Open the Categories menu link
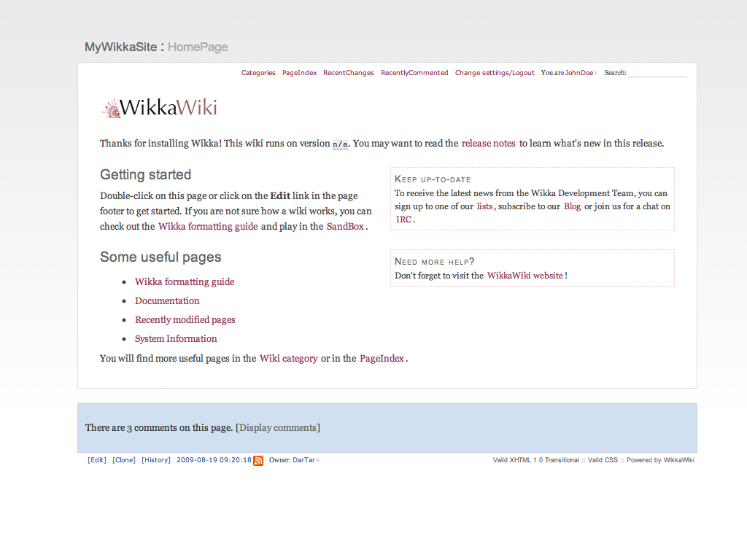Screen dimensions: 747x560 click(x=258, y=73)
